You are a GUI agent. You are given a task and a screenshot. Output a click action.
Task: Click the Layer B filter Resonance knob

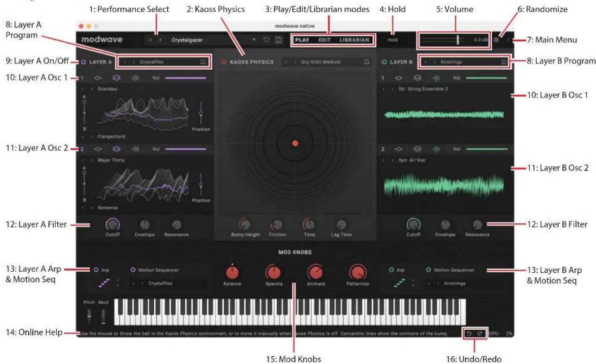477,224
